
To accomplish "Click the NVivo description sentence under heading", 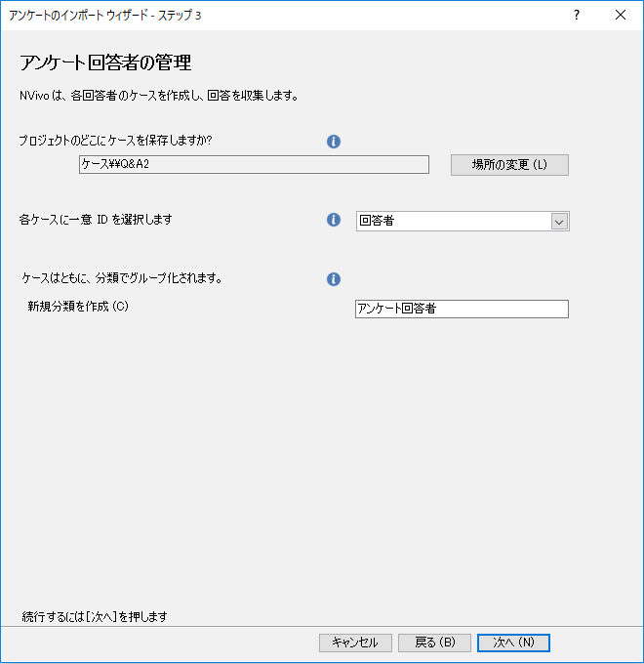I will tap(158, 96).
